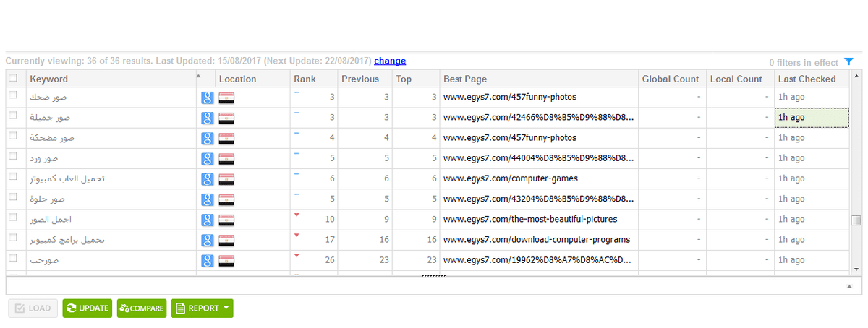Sort using Keyword column arrow
The width and height of the screenshot is (868, 328).
coord(199,76)
